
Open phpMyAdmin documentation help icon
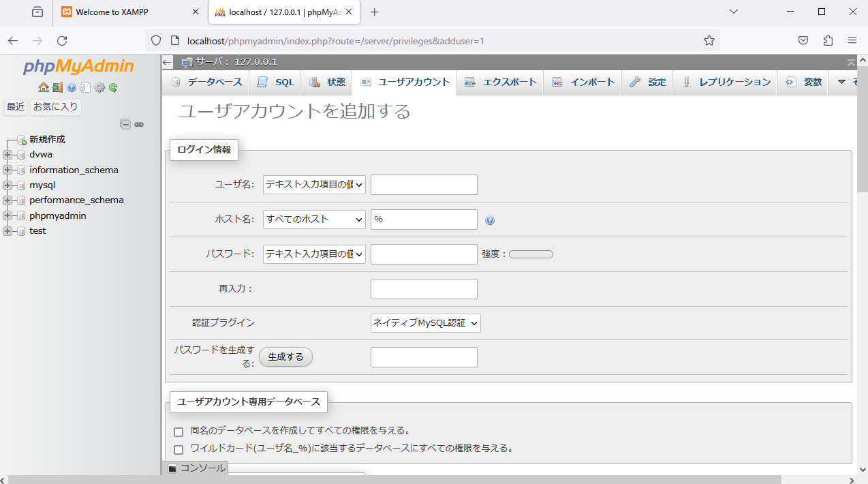72,87
